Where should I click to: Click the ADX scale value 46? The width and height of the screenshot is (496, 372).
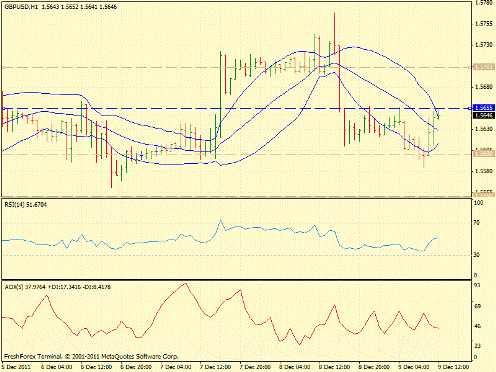[477, 326]
